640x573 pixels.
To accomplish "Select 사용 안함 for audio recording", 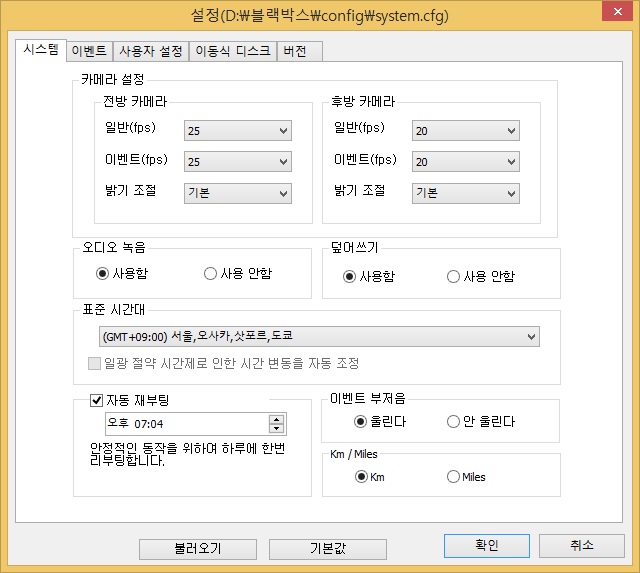I will point(210,273).
